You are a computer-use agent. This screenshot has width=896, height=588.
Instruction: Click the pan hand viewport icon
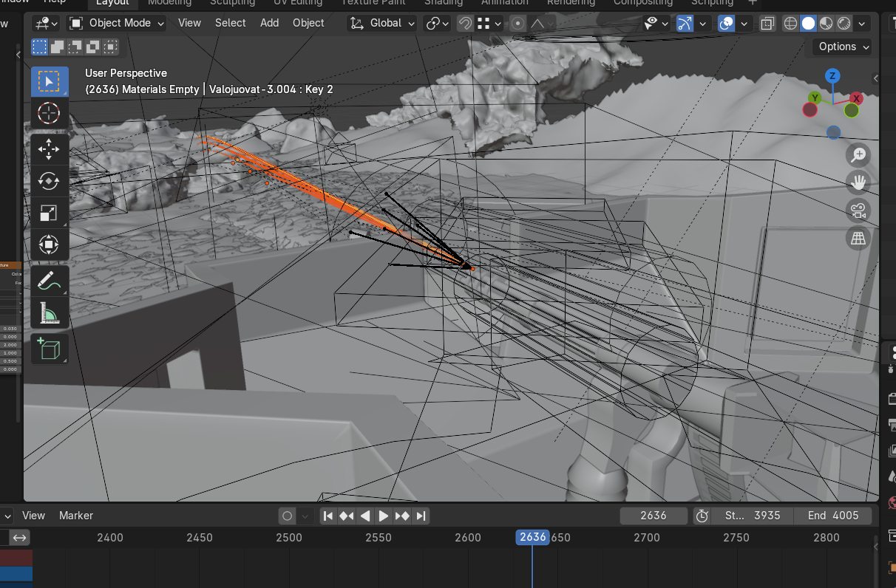pyautogui.click(x=858, y=182)
